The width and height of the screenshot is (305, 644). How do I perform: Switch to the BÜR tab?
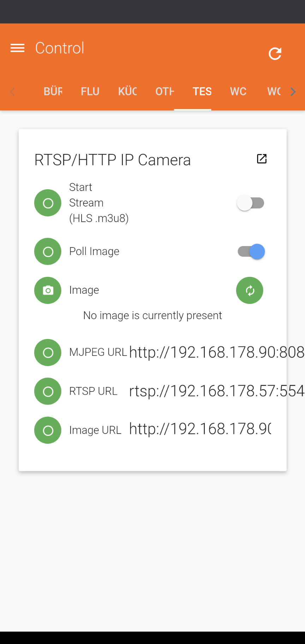[x=53, y=91]
